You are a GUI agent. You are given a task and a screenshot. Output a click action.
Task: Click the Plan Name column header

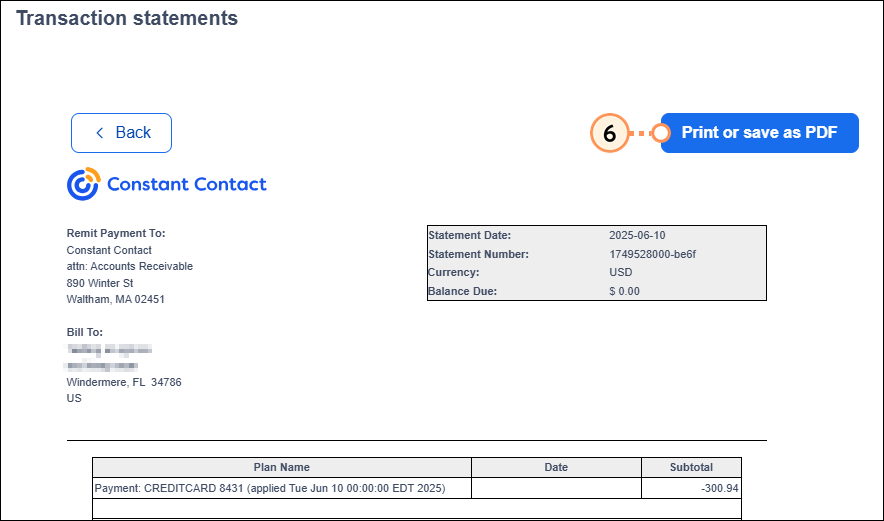click(281, 467)
